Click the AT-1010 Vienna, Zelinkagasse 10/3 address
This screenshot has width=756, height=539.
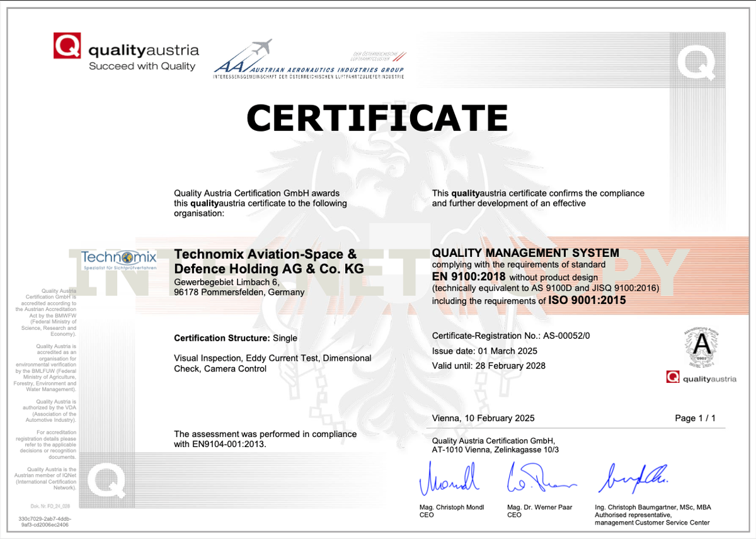(495, 450)
